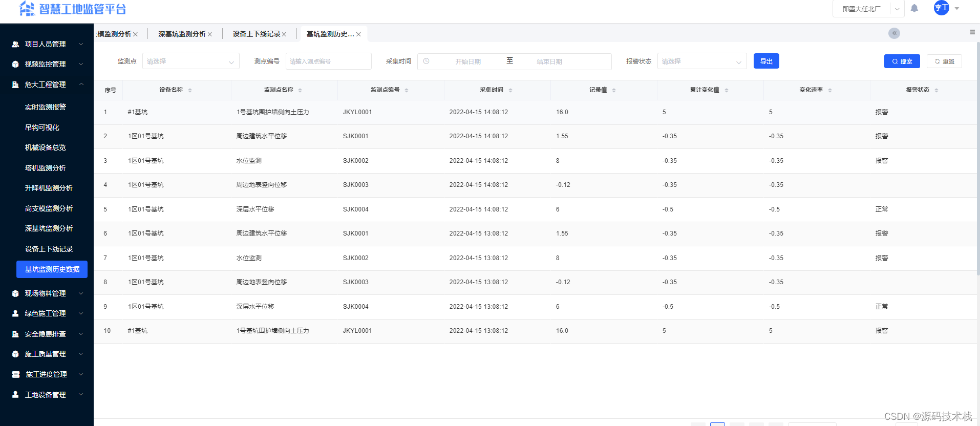Image resolution: width=980 pixels, height=426 pixels.
Task: Select row 1 cell JKYL0001
Action: click(357, 112)
